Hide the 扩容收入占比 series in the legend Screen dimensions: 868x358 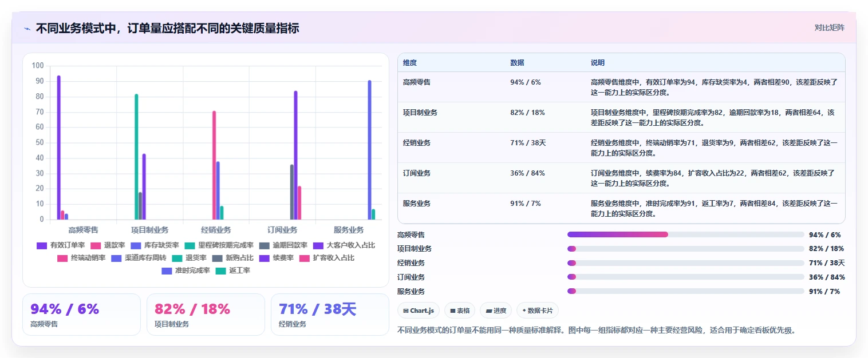(x=326, y=258)
